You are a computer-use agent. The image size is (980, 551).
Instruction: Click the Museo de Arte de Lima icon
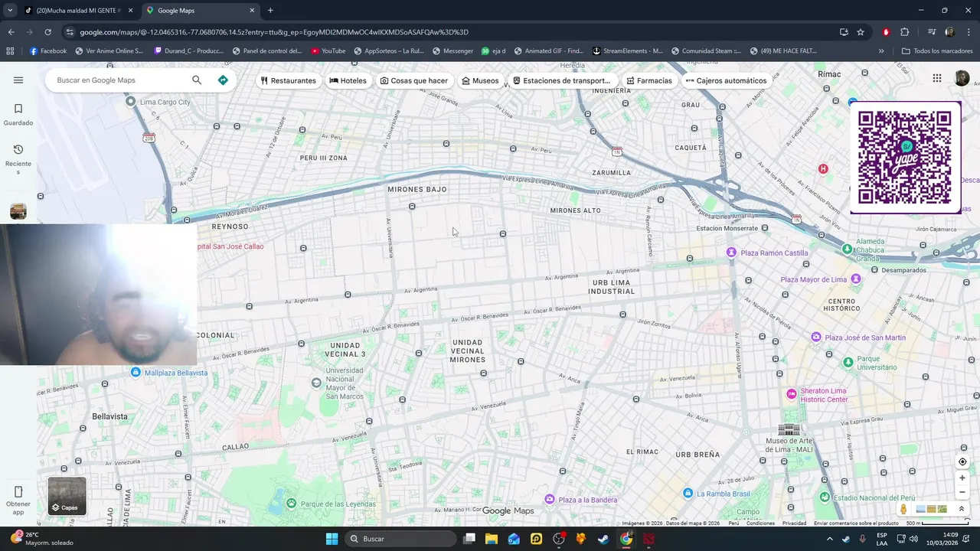789,429
